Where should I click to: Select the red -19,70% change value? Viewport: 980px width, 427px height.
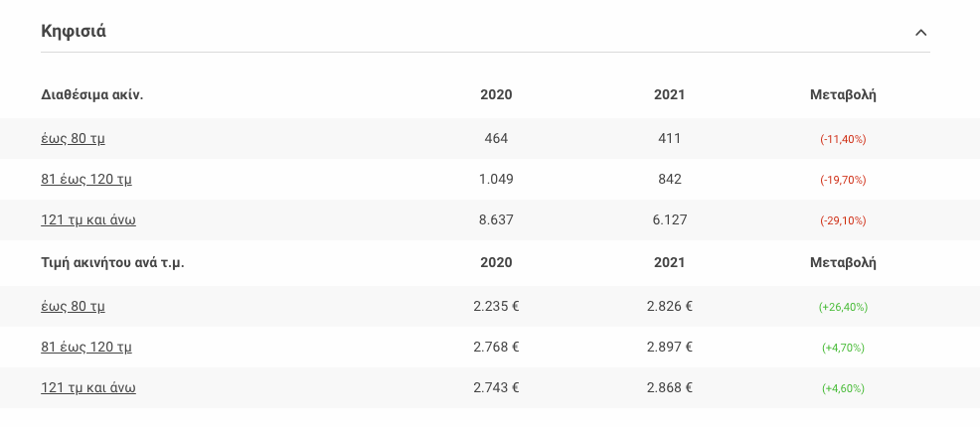tap(843, 180)
